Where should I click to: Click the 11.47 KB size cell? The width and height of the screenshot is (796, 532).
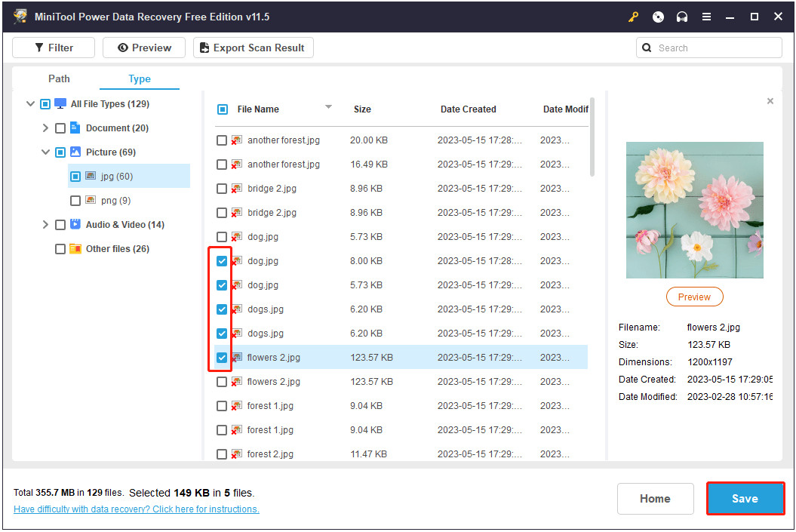coord(368,454)
